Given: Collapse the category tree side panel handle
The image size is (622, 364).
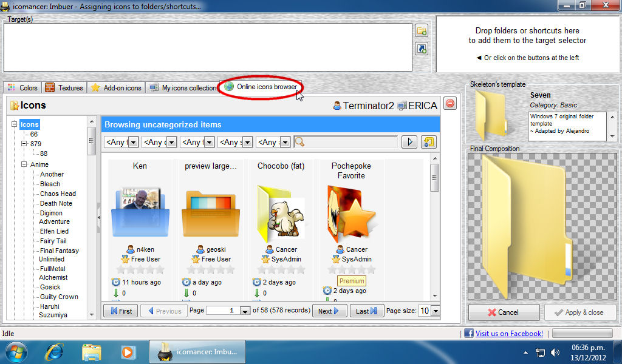Looking at the screenshot, I should point(99,217).
